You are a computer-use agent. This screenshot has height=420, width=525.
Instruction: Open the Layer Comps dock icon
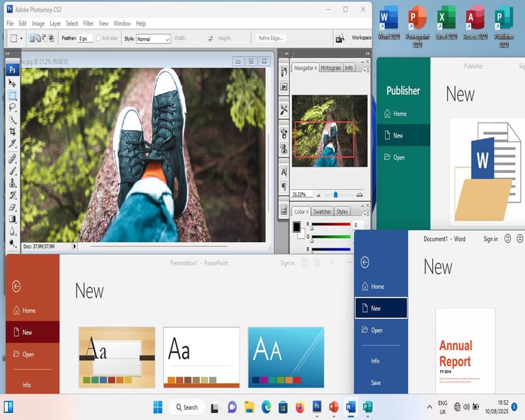(284, 210)
